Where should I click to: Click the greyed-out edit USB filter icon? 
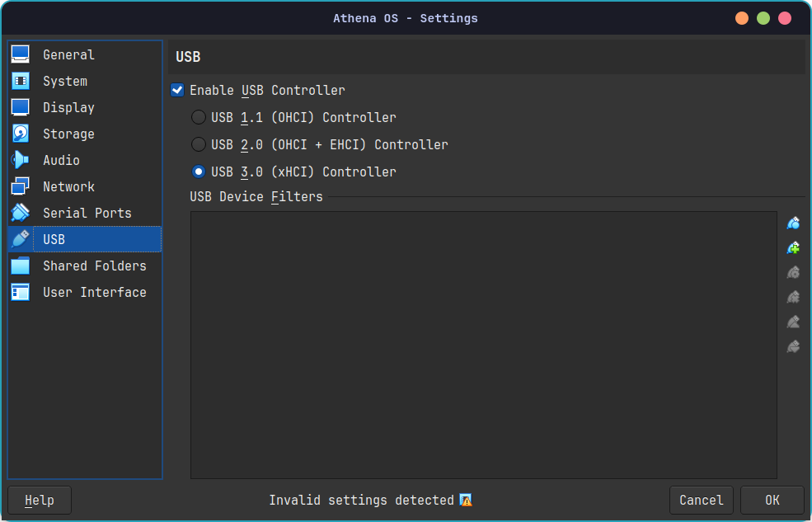pyautogui.click(x=793, y=272)
